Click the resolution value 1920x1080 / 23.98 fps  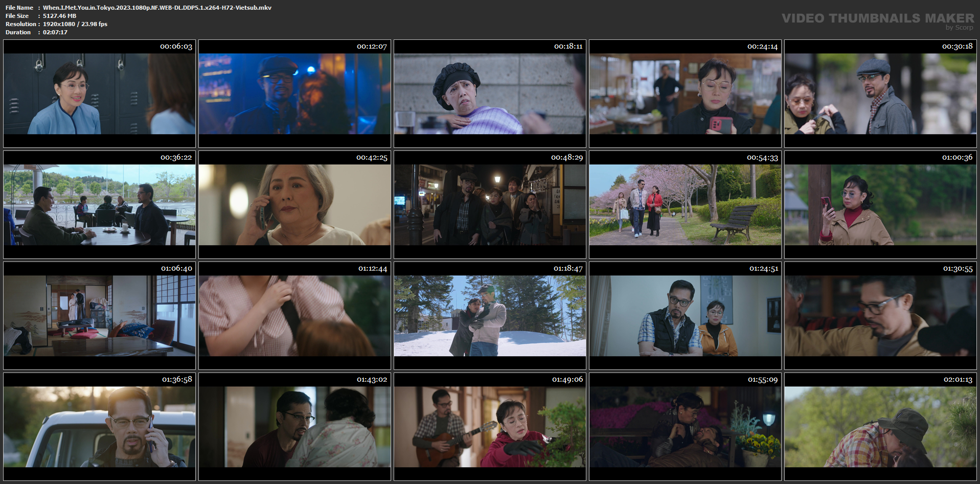tap(75, 24)
